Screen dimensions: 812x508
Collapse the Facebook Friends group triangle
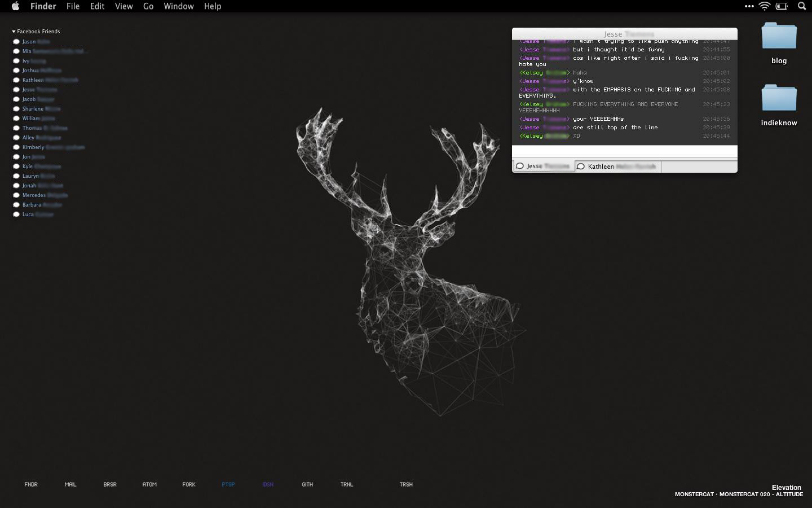pos(14,32)
